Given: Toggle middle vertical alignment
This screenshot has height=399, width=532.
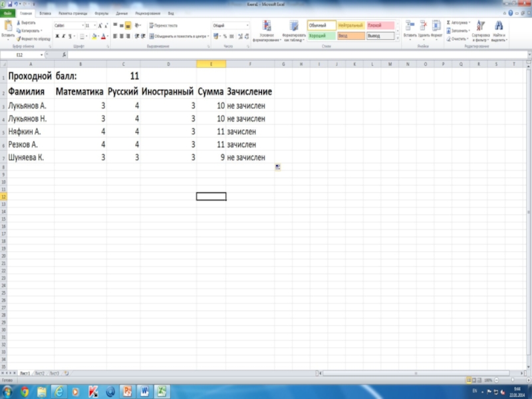Looking at the screenshot, I should 122,25.
